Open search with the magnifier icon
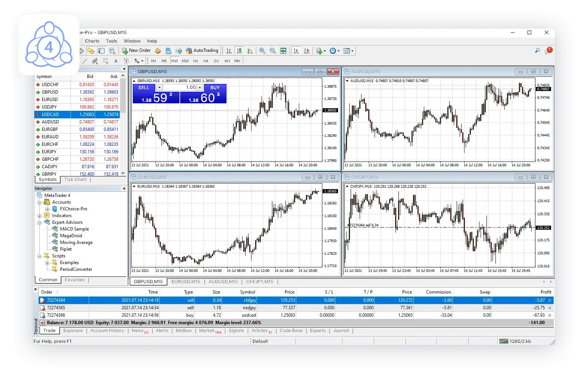The height and width of the screenshot is (373, 588). click(x=538, y=50)
